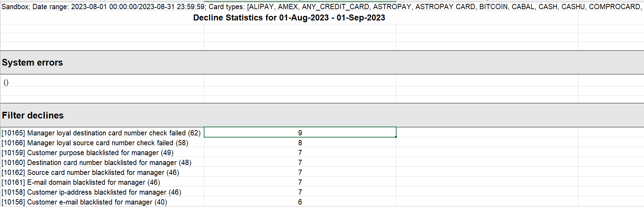
Task: Select the System errors section header
Action: [32, 62]
